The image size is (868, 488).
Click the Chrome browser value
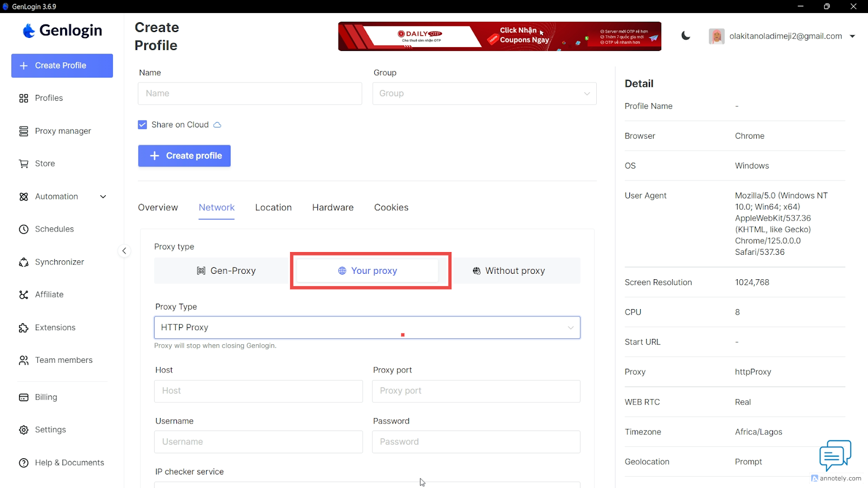click(x=749, y=136)
